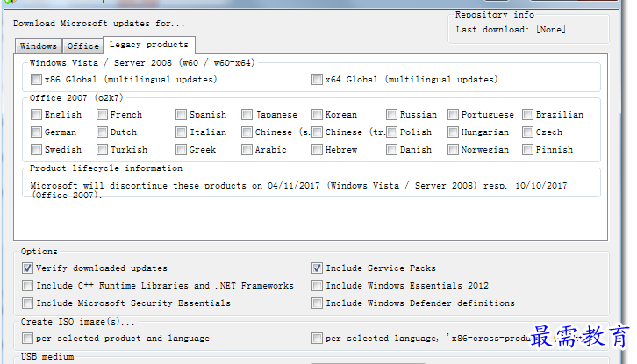
Task: Check the Swedish checkbox
Action: (36, 149)
